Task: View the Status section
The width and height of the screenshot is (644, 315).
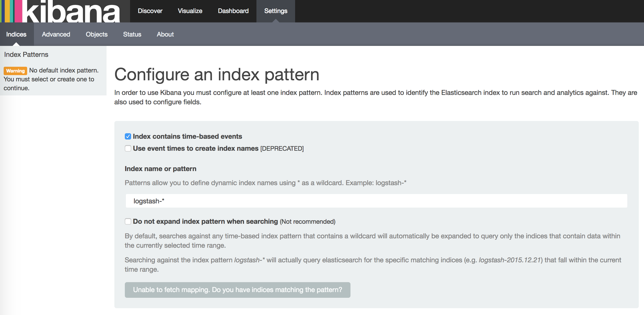Action: point(132,34)
